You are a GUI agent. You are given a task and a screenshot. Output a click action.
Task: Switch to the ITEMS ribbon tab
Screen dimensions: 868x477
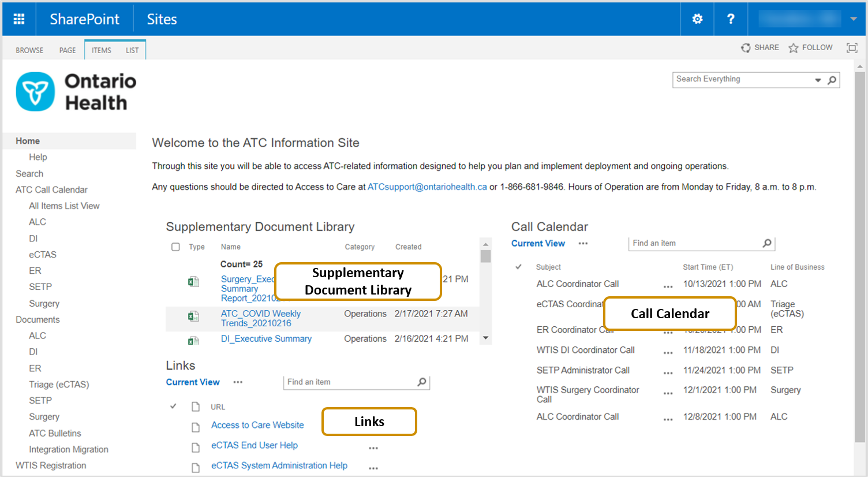pos(102,50)
